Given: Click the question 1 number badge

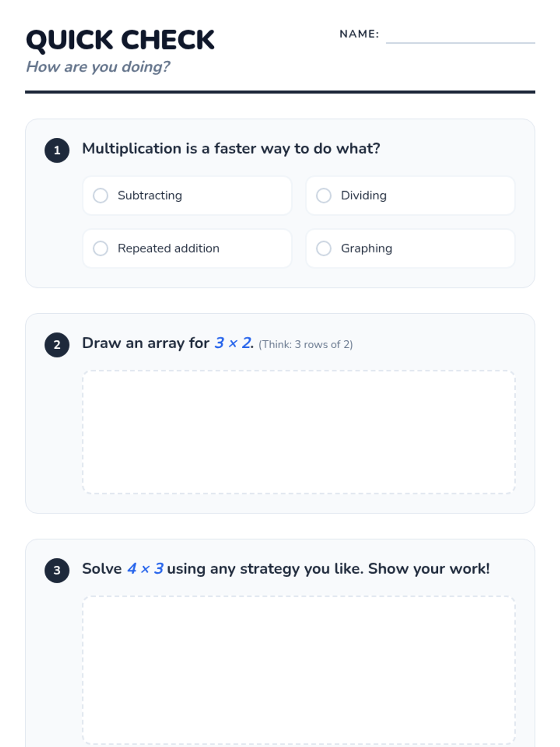Looking at the screenshot, I should (57, 150).
